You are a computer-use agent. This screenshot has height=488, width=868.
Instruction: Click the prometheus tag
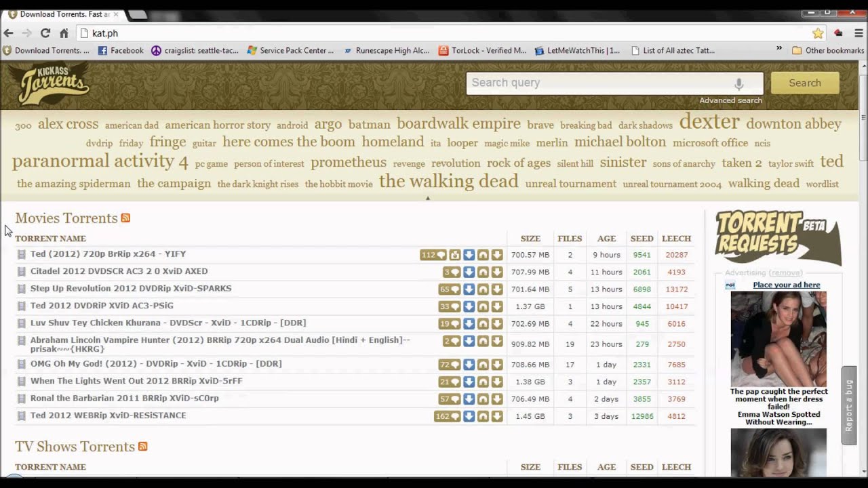point(349,163)
